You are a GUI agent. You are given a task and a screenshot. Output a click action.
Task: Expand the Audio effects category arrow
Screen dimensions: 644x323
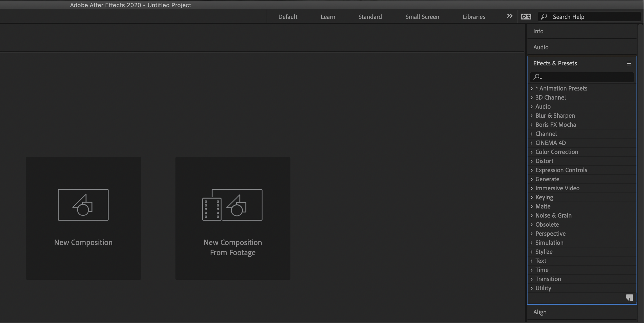(x=532, y=107)
